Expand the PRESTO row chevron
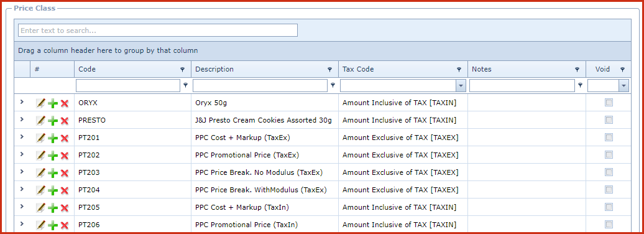Image resolution: width=644 pixels, height=234 pixels. coord(22,119)
